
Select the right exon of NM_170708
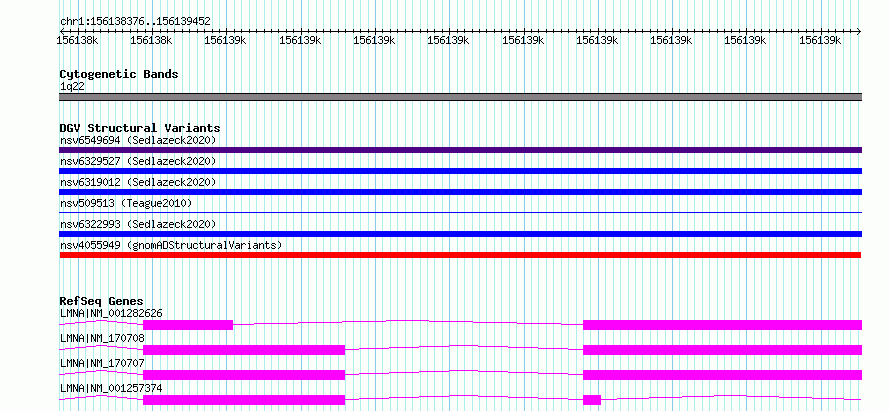[723, 350]
